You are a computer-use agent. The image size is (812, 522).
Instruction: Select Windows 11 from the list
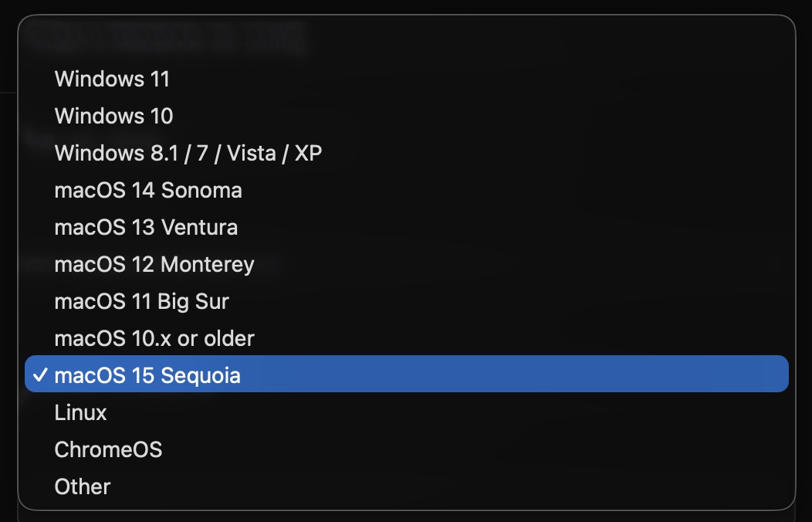coord(112,79)
